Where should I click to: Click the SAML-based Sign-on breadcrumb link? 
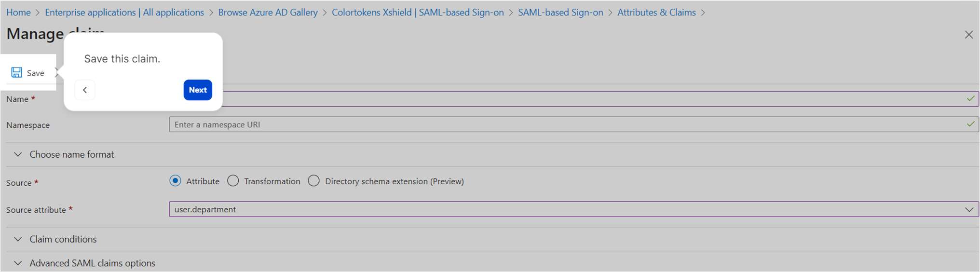(560, 13)
